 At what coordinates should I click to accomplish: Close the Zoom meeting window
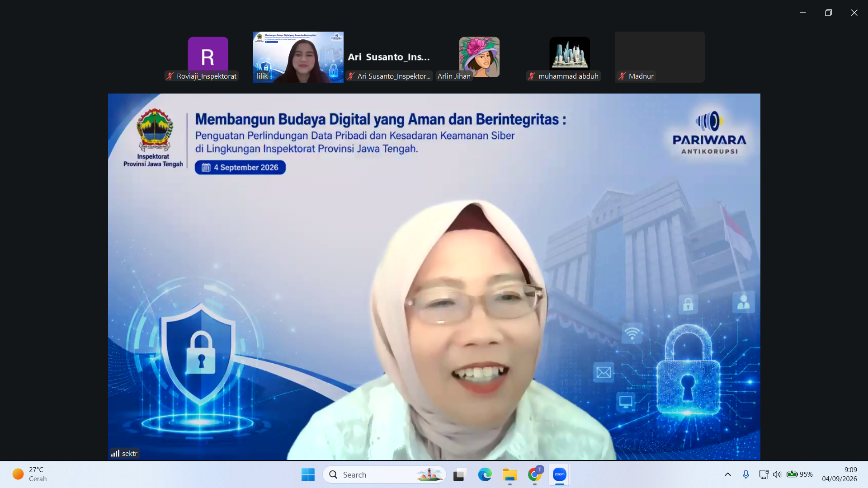[x=854, y=13]
